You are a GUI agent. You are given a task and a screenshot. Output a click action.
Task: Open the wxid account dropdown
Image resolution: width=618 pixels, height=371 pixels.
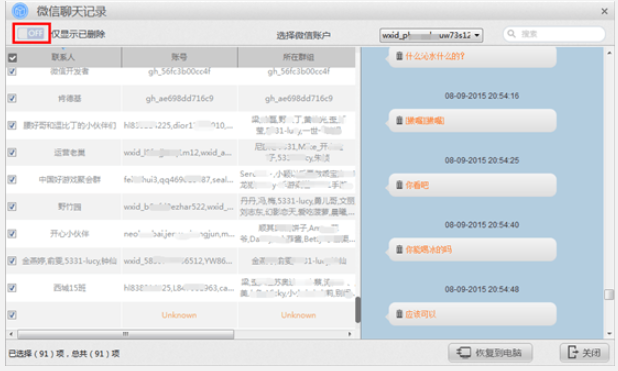(x=431, y=35)
